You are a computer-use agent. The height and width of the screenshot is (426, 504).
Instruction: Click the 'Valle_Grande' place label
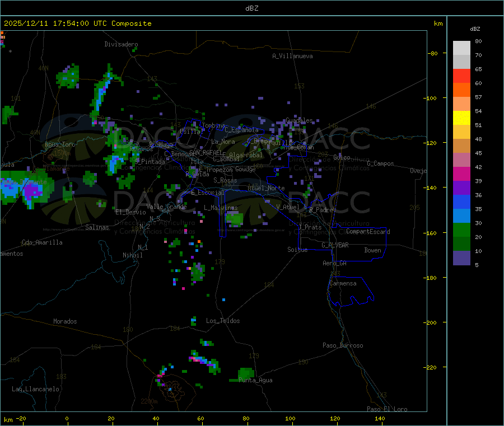(166, 207)
